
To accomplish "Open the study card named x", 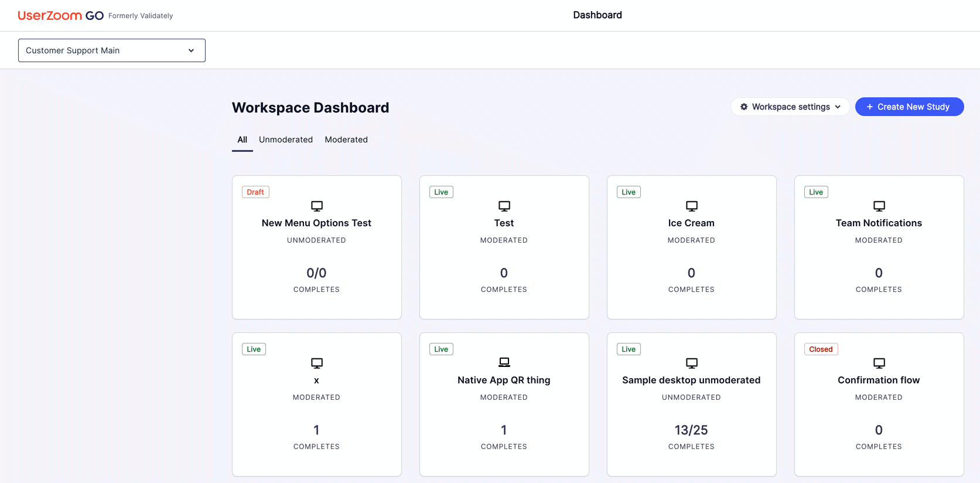I will pos(317,404).
